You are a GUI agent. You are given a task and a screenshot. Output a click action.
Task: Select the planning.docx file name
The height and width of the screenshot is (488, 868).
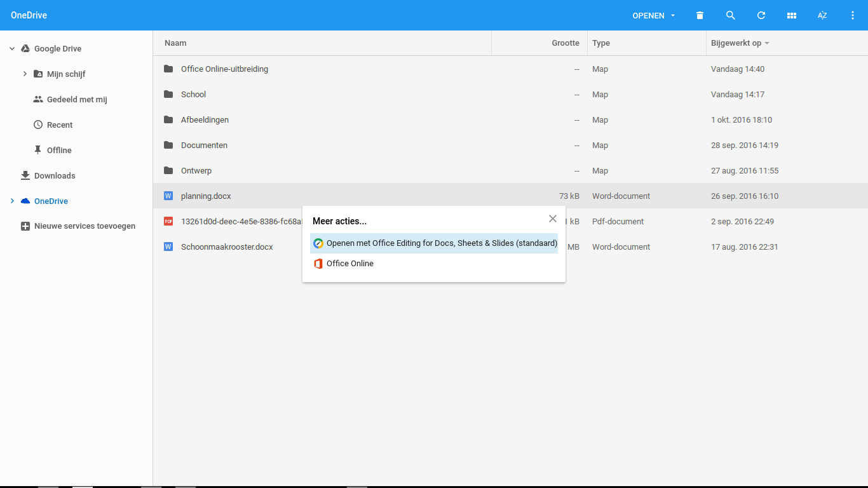click(206, 196)
